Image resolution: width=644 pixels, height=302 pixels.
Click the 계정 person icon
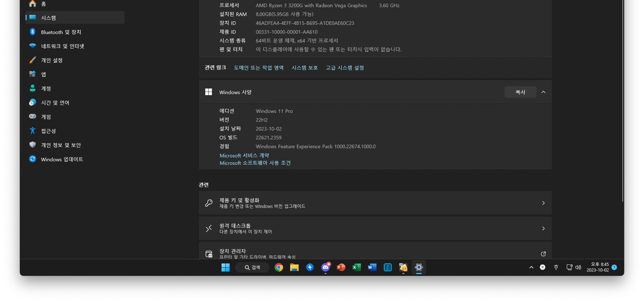pyautogui.click(x=32, y=88)
